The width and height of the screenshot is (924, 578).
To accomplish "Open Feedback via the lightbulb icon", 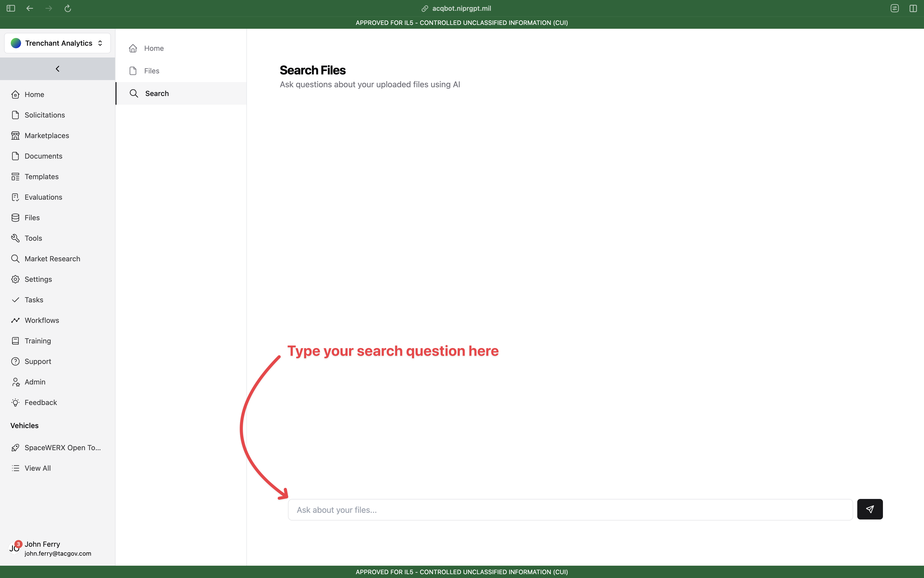I will pos(15,402).
